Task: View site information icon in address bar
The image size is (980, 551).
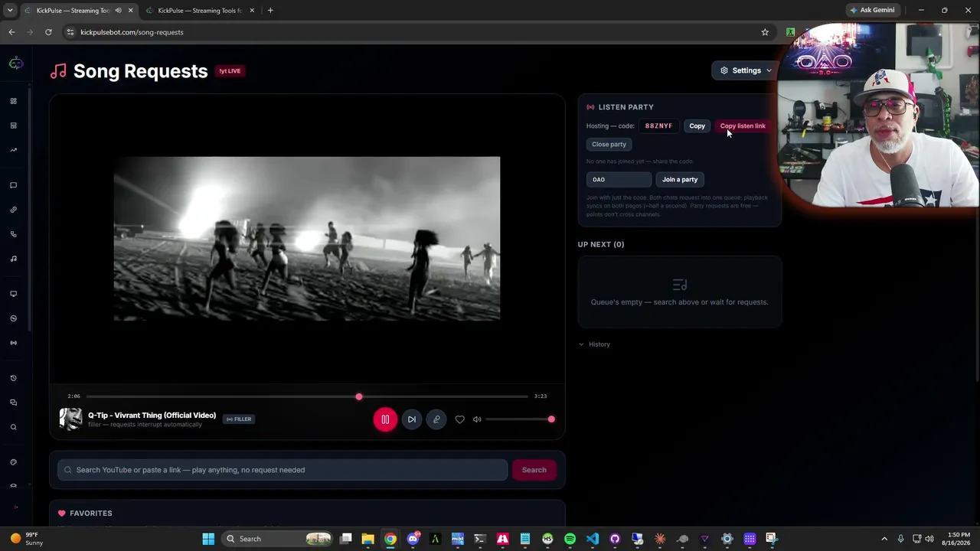Action: point(70,32)
